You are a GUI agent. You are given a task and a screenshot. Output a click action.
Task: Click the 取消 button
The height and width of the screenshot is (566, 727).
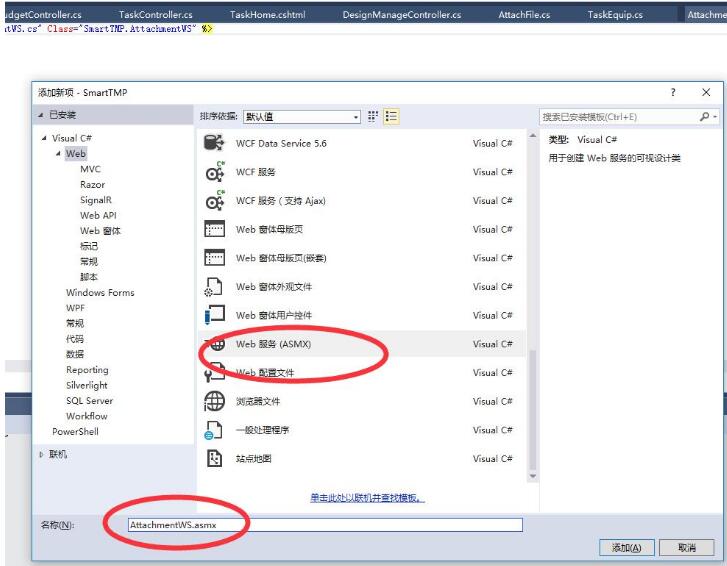(x=687, y=547)
